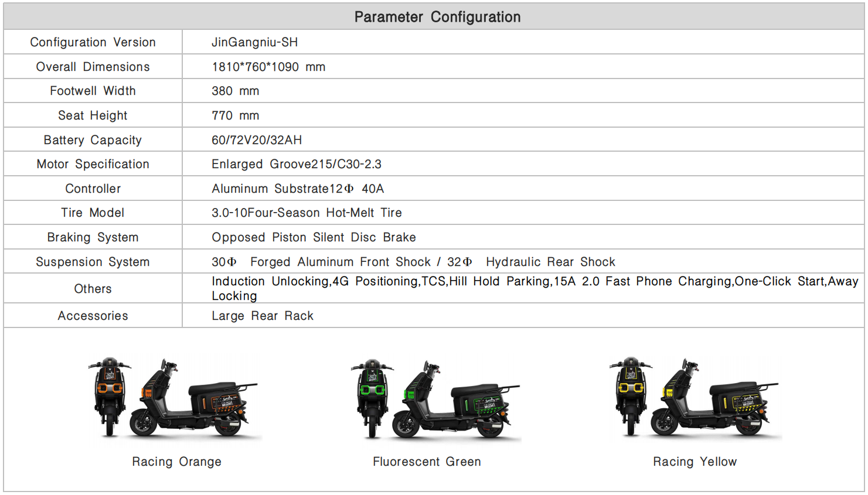
Task: Select the '1810*760*1090 mm' value
Action: (268, 67)
